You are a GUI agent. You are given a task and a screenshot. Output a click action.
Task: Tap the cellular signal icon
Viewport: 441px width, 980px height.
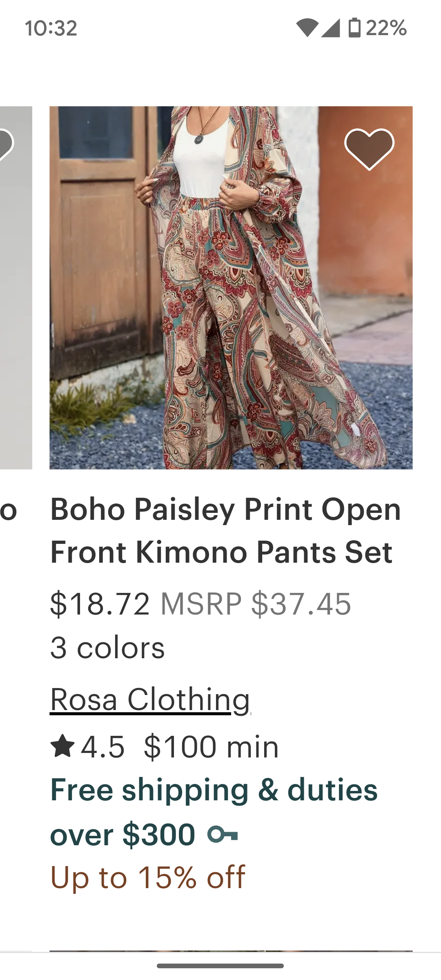(331, 28)
